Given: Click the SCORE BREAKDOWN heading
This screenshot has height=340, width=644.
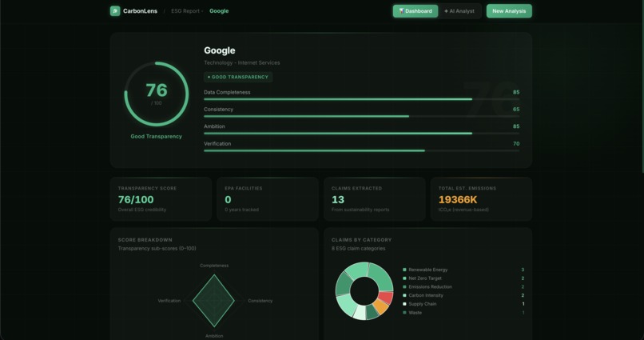Looking at the screenshot, I should 145,240.
